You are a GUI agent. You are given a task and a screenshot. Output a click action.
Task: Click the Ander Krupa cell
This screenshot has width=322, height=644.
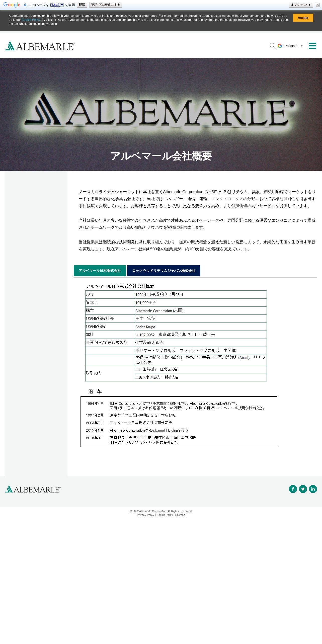[201, 327]
